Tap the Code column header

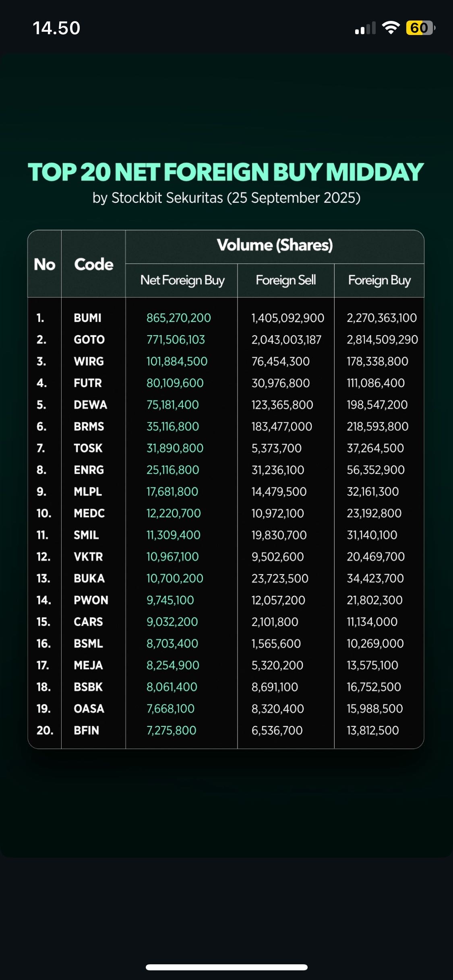[94, 264]
